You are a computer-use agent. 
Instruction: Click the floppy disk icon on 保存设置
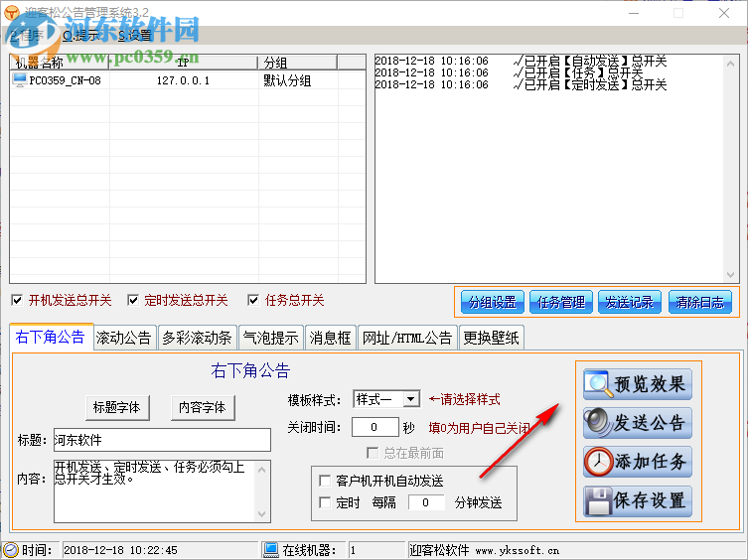pyautogui.click(x=598, y=500)
